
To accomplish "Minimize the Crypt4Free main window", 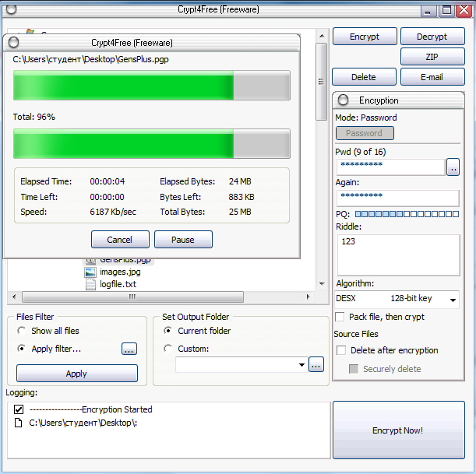I will click(x=428, y=11).
